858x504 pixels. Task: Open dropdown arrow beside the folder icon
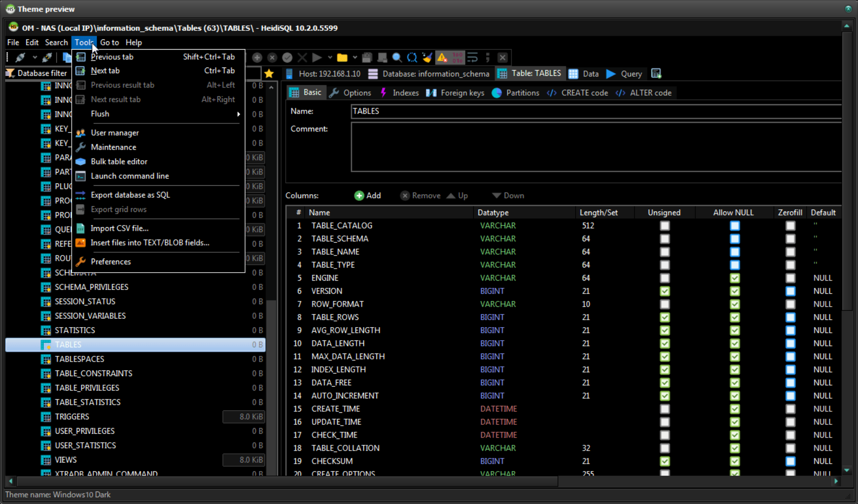355,58
